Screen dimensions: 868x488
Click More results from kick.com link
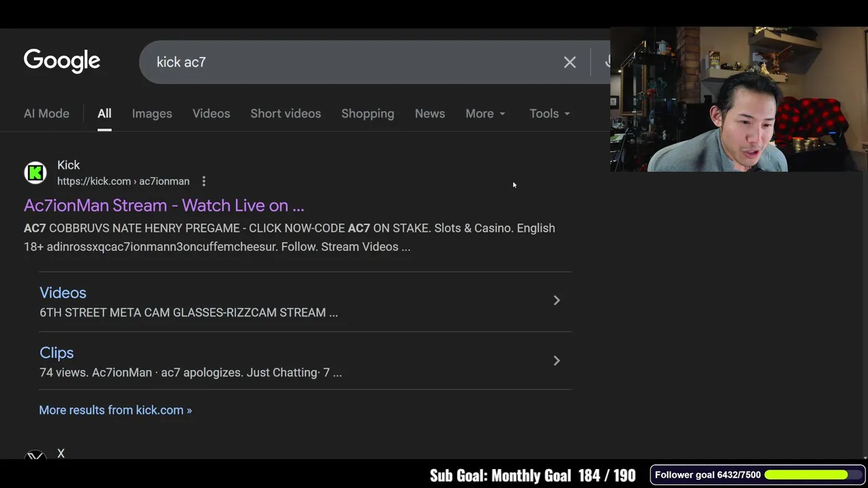tap(115, 410)
